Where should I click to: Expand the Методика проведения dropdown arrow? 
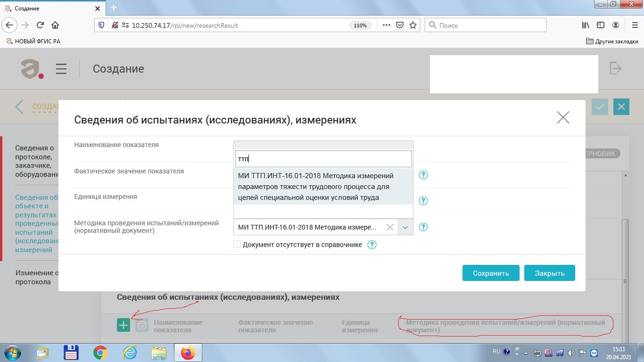(x=405, y=227)
